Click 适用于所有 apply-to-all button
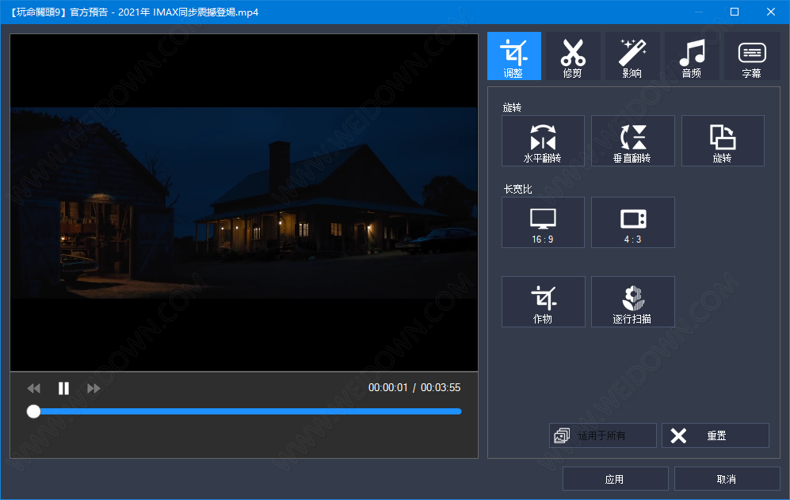The image size is (790, 500). coord(603,435)
